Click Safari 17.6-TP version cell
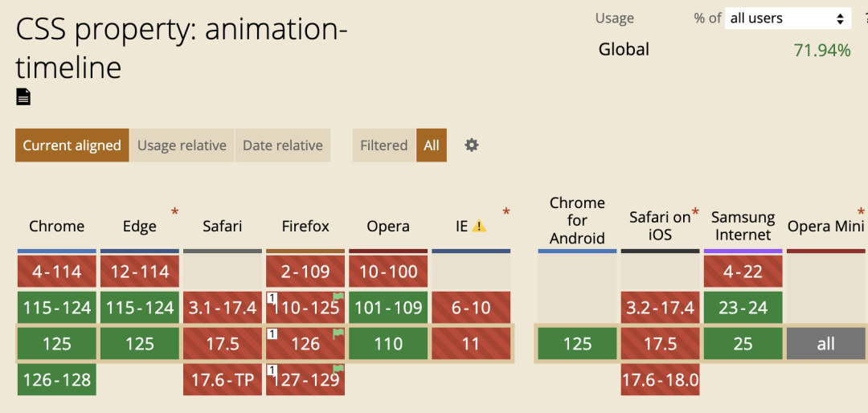Image resolution: width=868 pixels, height=413 pixels. click(223, 380)
